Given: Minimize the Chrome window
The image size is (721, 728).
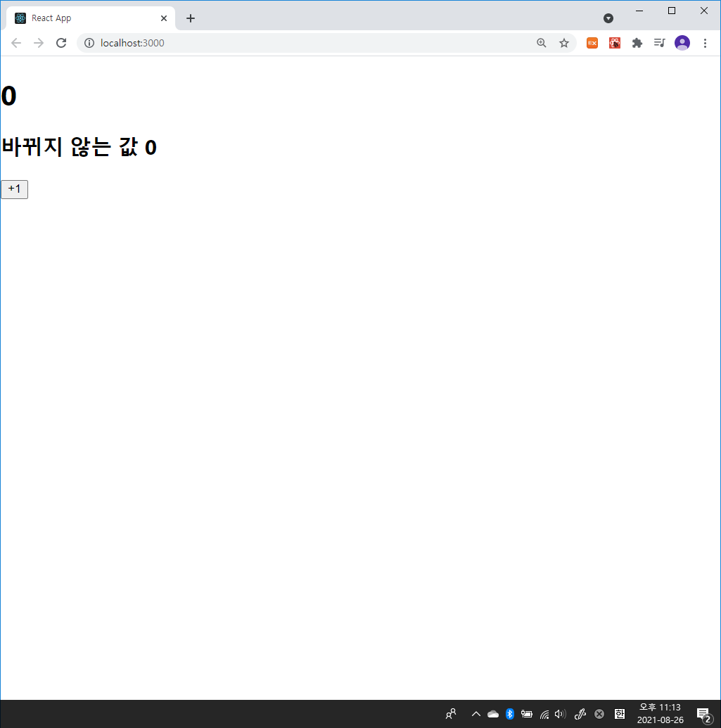Looking at the screenshot, I should [x=639, y=11].
